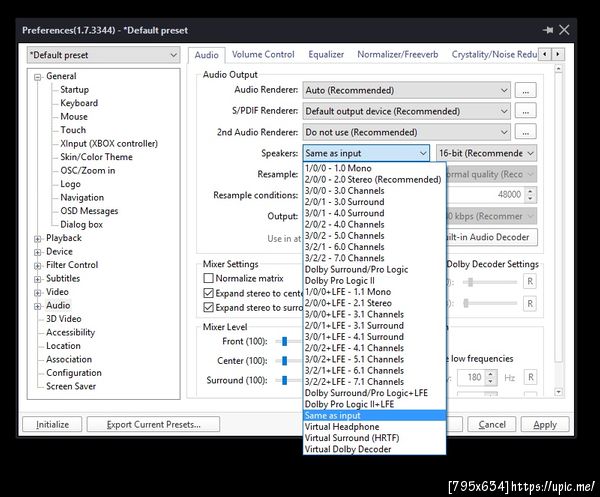Expand the Filter Control tree node
The width and height of the screenshot is (600, 497).
[x=38, y=266]
